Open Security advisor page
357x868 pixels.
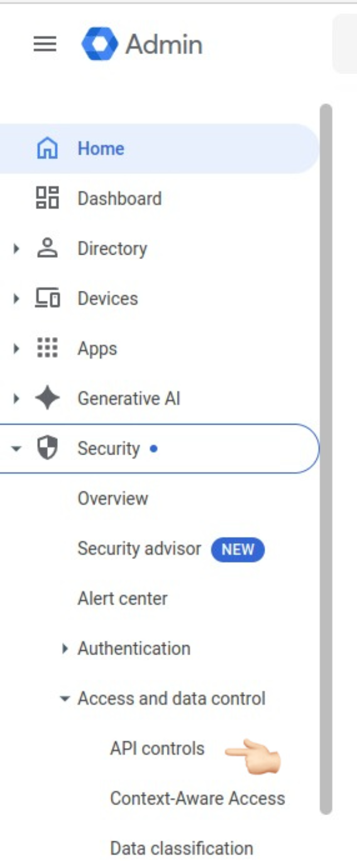[x=139, y=549]
